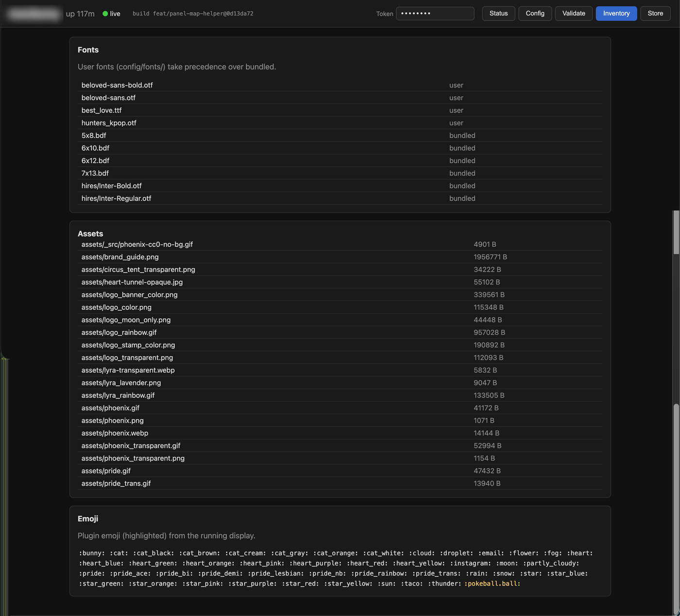Select assets/circus_tent_transparent.png entry
Image resolution: width=680 pixels, height=616 pixels.
[x=340, y=270]
